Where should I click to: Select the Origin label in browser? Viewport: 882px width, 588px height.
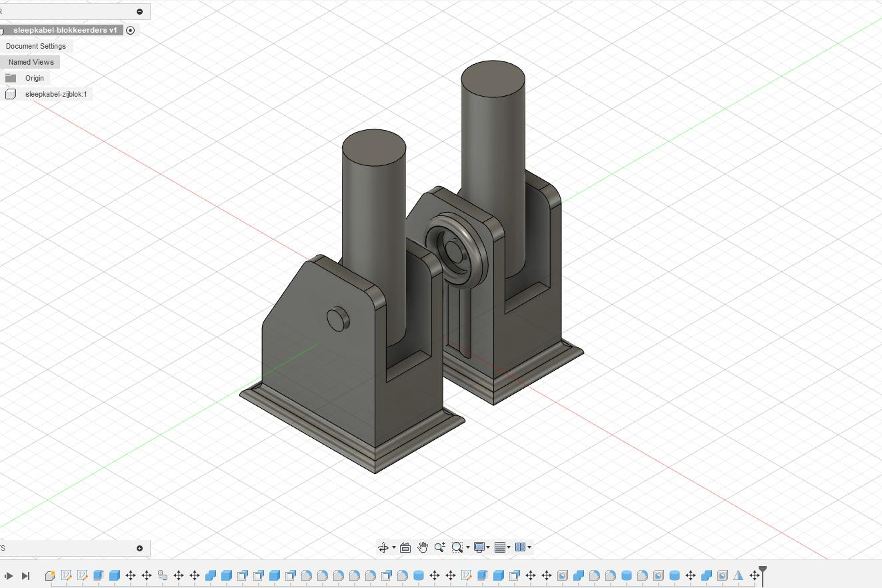point(35,78)
